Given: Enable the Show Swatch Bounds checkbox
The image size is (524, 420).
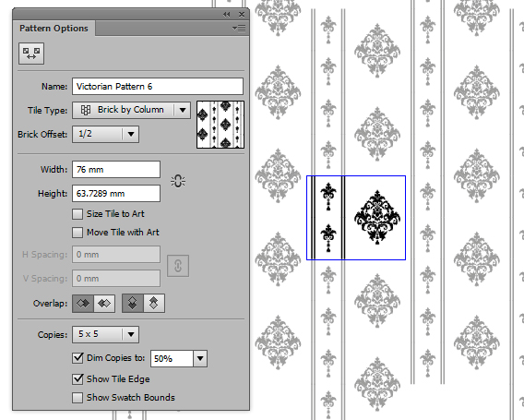Looking at the screenshot, I should [x=77, y=398].
